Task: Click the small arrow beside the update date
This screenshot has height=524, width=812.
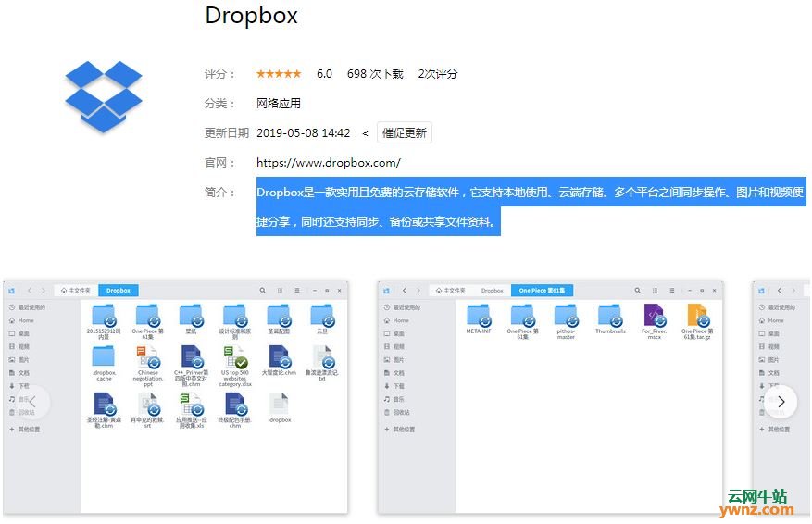Action: [x=365, y=133]
